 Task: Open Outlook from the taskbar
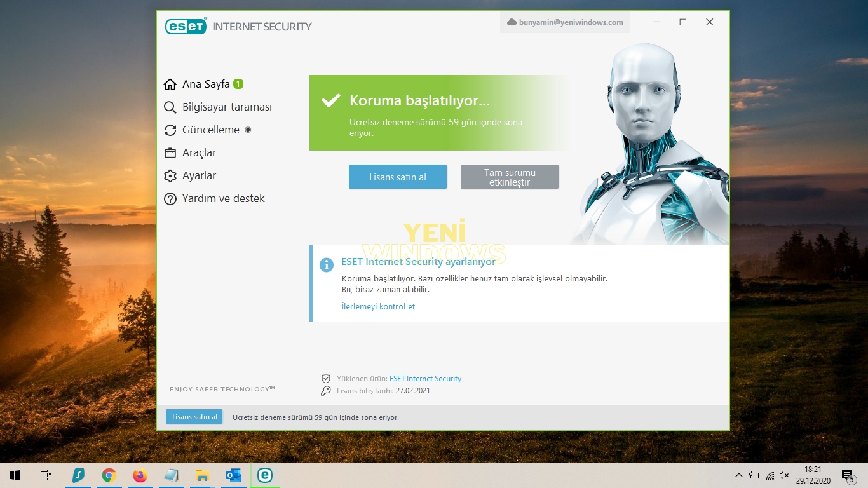coord(234,475)
